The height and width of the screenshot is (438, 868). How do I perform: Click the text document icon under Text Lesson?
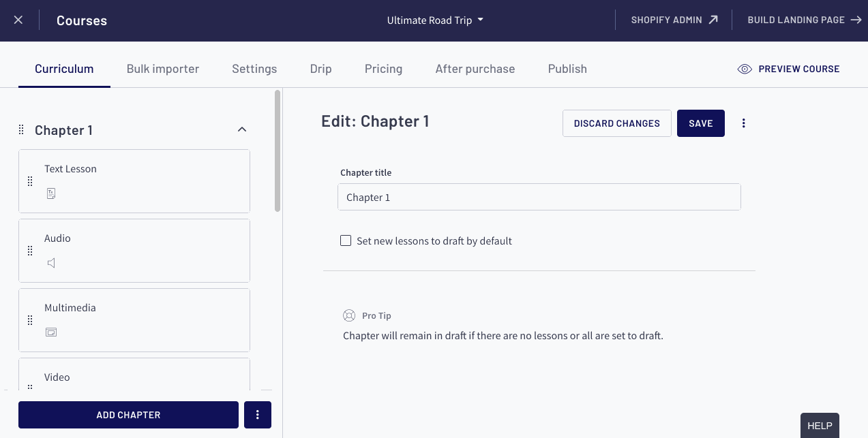(x=51, y=193)
